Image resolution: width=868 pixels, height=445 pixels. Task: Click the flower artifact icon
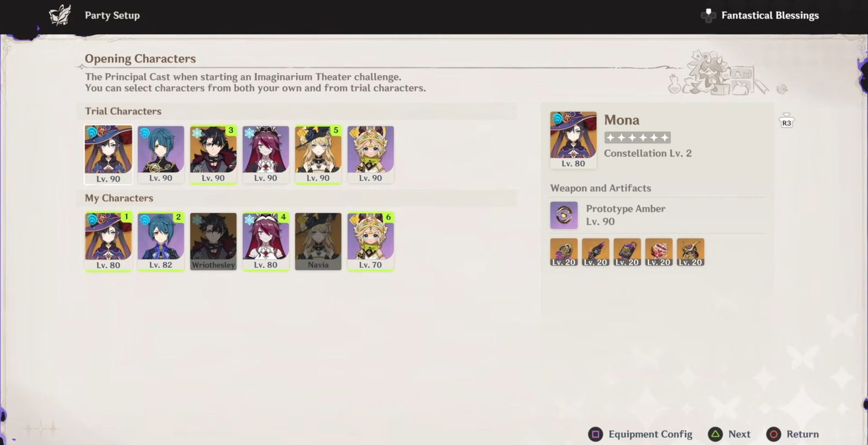click(564, 252)
